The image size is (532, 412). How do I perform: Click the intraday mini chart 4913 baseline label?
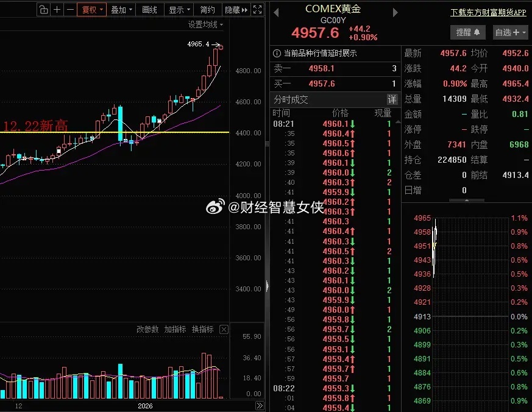tap(422, 316)
